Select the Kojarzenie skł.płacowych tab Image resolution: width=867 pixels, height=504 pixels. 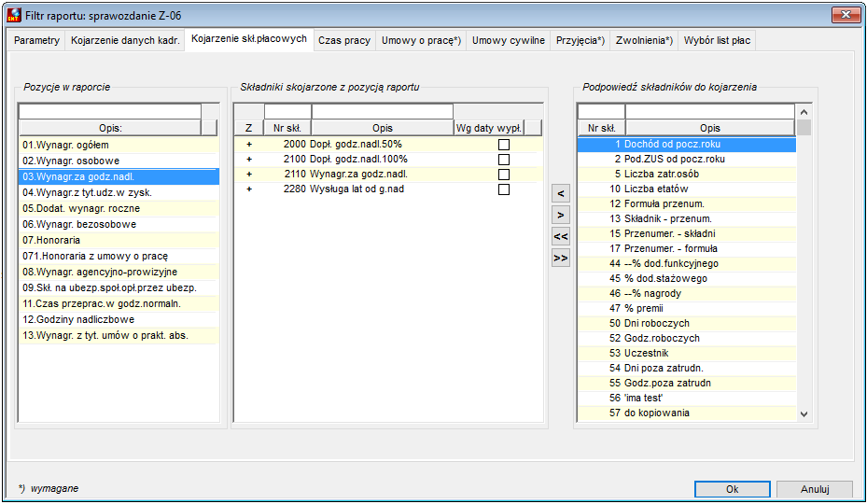(249, 38)
